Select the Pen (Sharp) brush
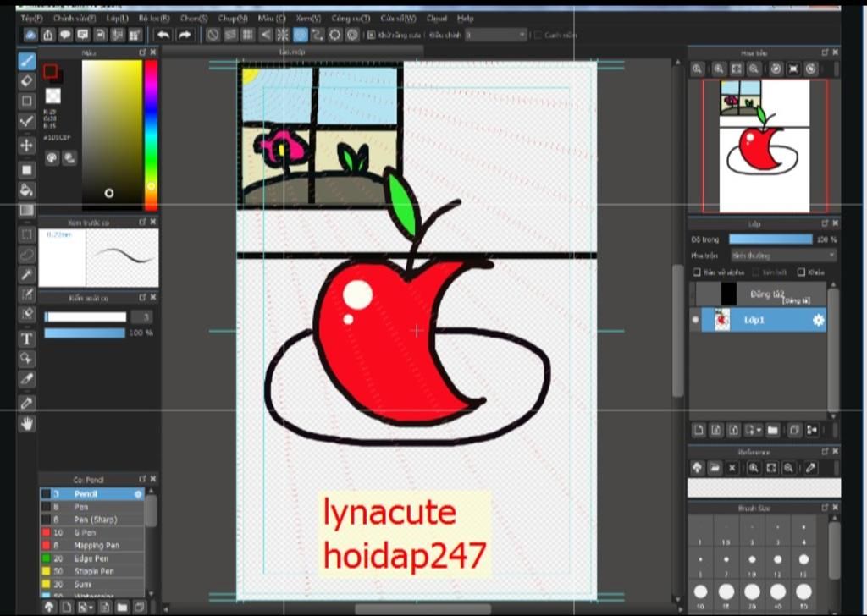Screen dimensions: 867x616 91,520
